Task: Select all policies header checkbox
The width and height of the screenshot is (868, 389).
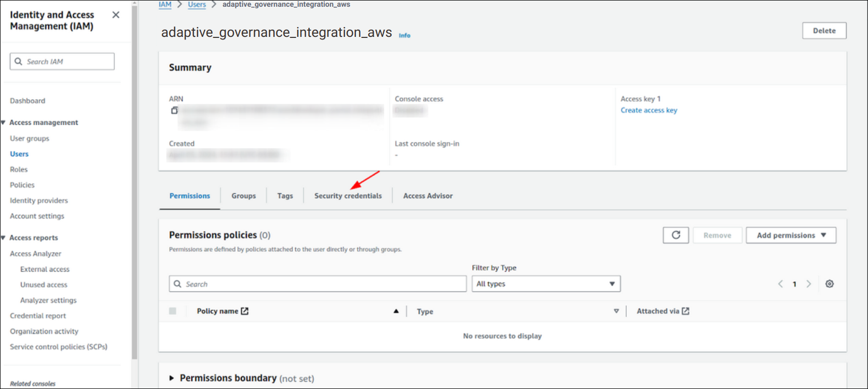Action: (x=173, y=311)
